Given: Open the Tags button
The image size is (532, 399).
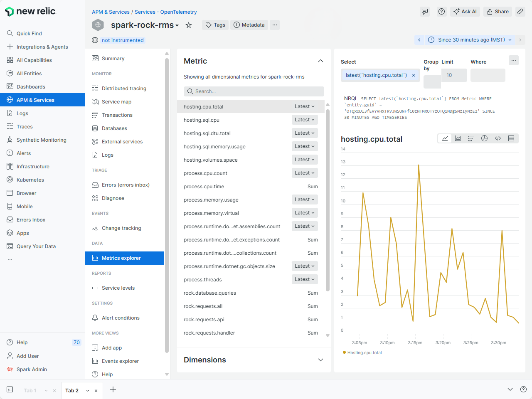Looking at the screenshot, I should point(215,25).
